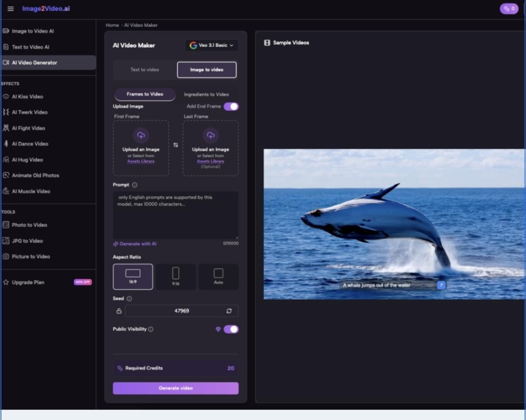Screen dimensions: 526x420
Task: Click the Generate with AI link
Action: pyautogui.click(x=135, y=244)
